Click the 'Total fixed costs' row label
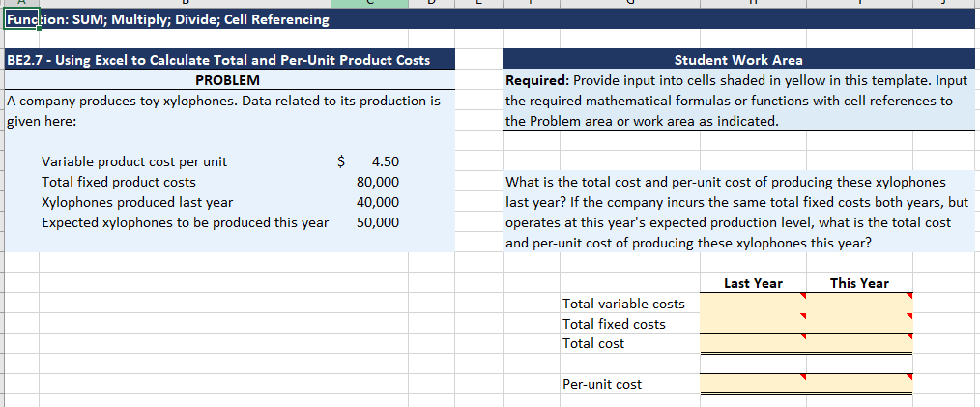980x407 pixels. pyautogui.click(x=614, y=324)
